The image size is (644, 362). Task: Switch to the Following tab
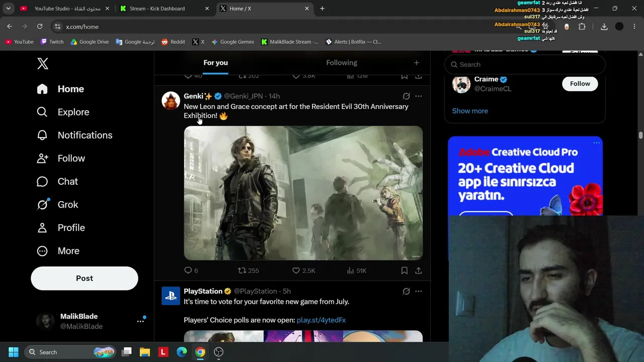[342, 63]
